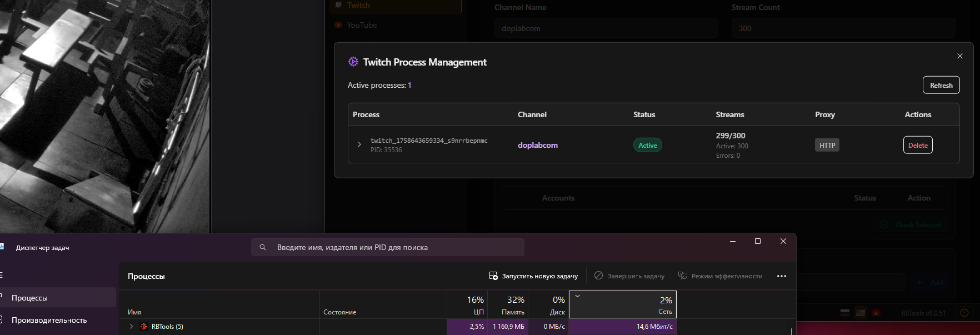
Task: Close the Twitch Process Management dialog
Action: 959,56
